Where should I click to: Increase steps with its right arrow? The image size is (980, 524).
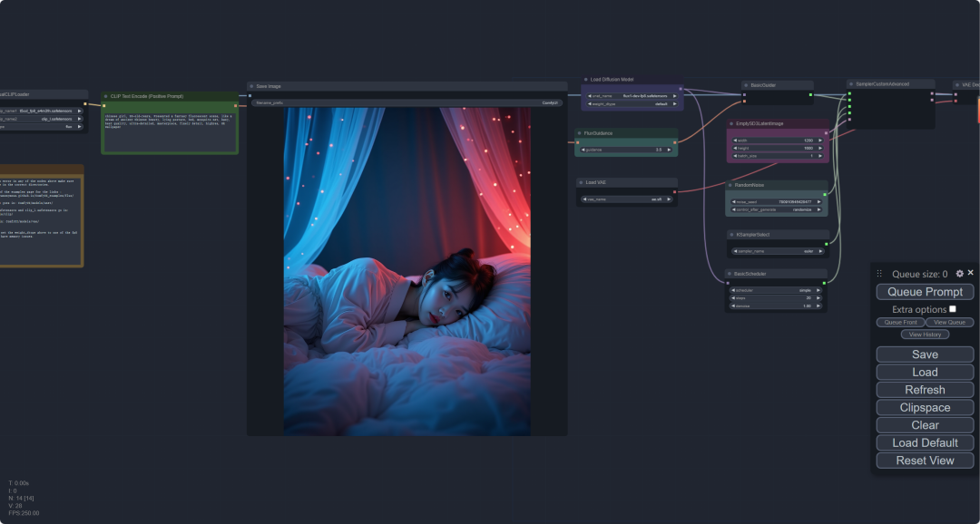point(818,298)
